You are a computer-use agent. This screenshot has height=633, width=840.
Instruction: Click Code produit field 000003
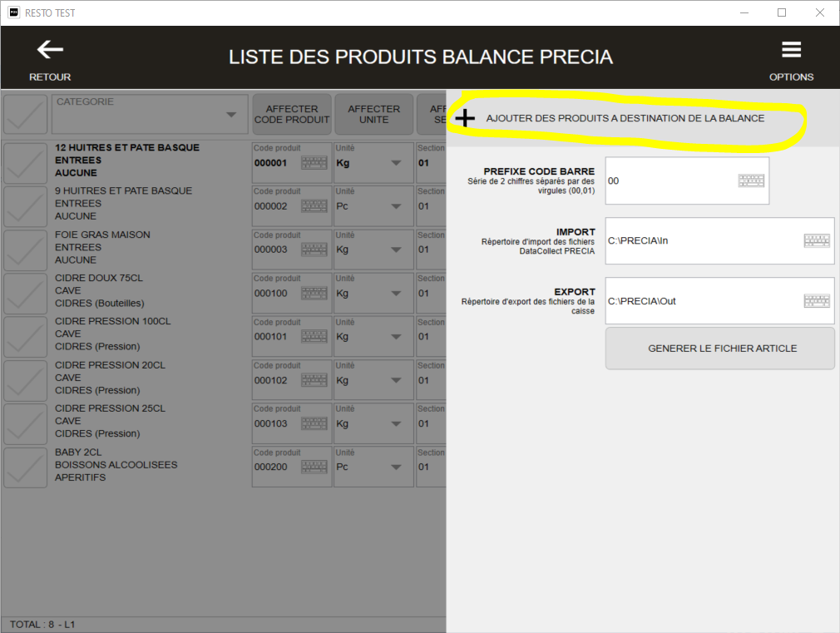tap(291, 250)
